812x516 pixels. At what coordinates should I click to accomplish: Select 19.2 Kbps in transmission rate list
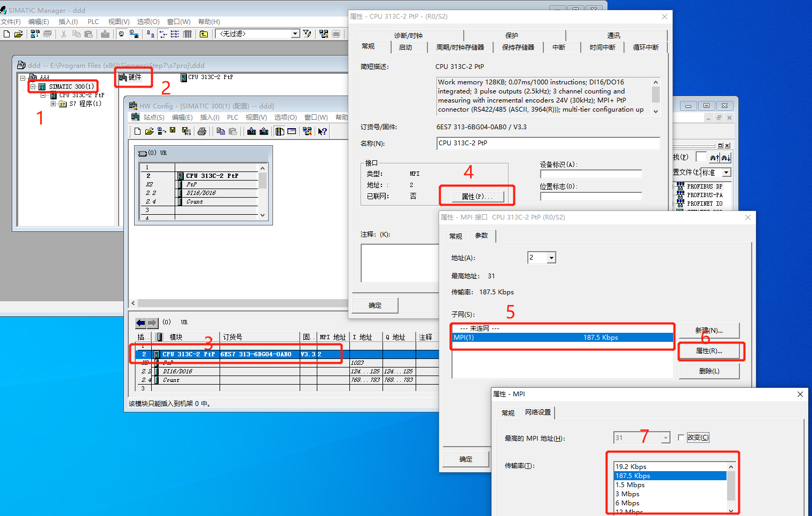[670, 467]
